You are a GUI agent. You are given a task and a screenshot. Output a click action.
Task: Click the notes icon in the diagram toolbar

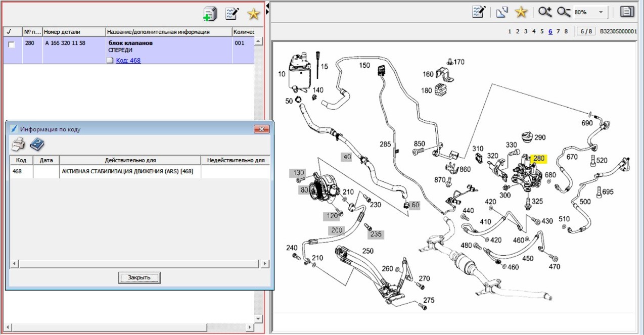tap(479, 12)
